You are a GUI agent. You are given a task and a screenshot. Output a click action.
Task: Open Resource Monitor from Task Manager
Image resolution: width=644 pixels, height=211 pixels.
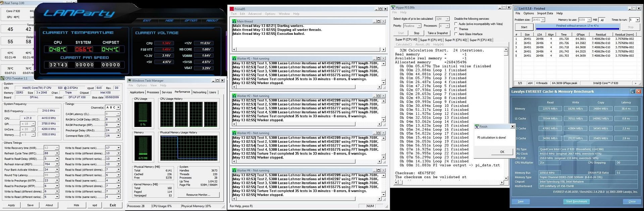pos(198,195)
